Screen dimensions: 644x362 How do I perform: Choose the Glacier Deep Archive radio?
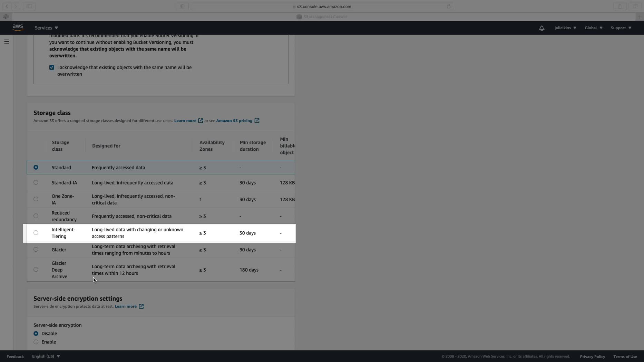[36, 270]
